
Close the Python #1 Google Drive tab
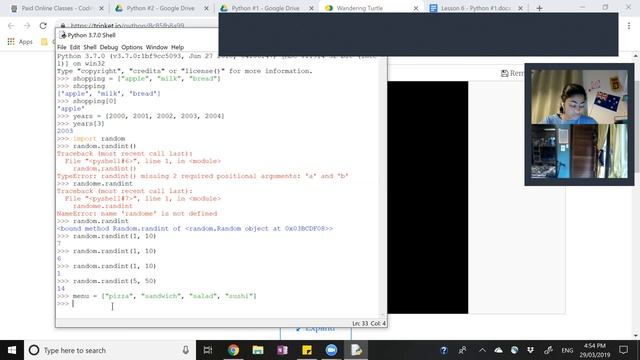pos(311,8)
